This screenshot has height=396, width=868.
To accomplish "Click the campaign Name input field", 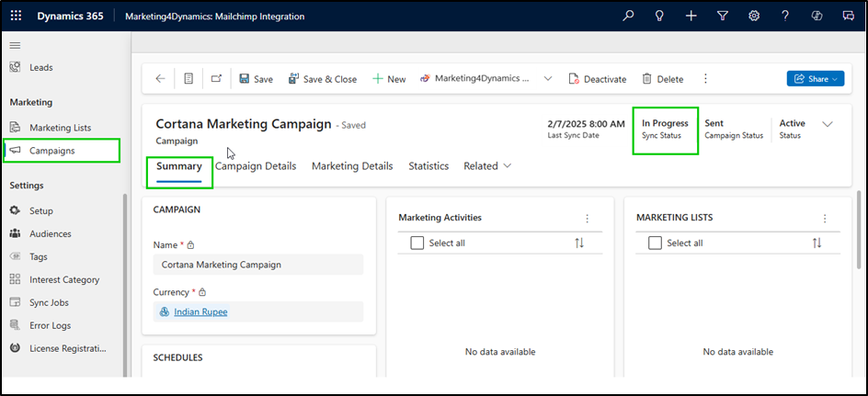I will tap(258, 265).
